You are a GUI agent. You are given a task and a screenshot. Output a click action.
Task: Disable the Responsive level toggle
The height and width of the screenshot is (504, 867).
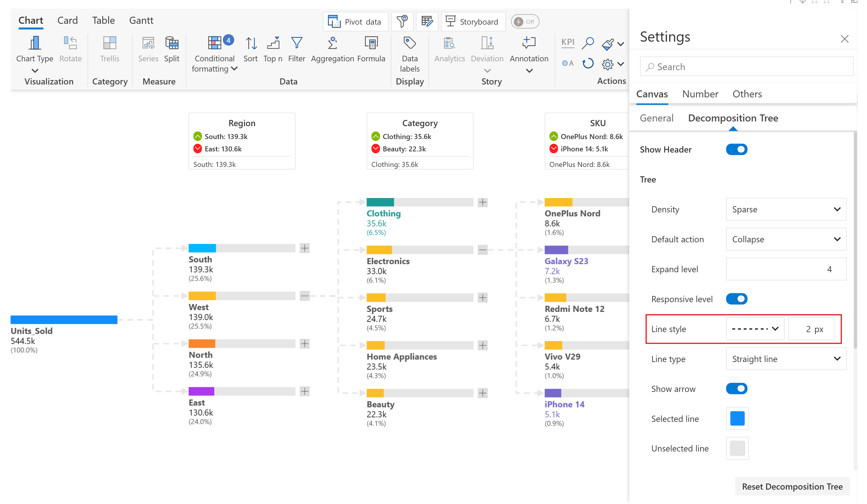click(736, 299)
